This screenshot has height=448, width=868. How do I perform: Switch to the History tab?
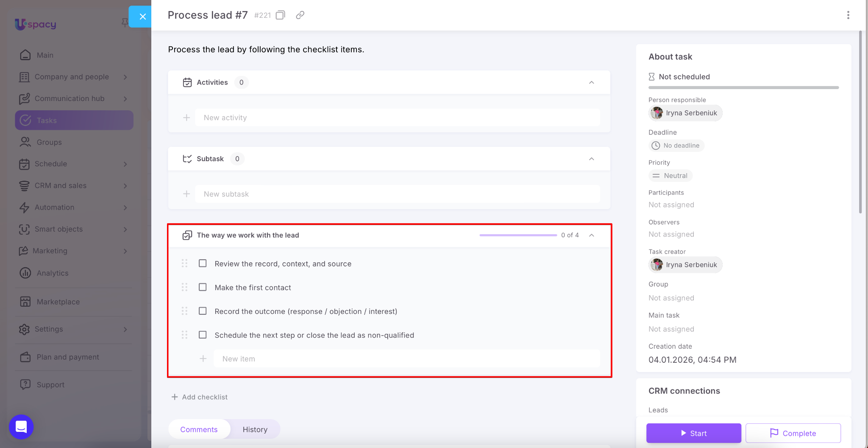tap(255, 429)
